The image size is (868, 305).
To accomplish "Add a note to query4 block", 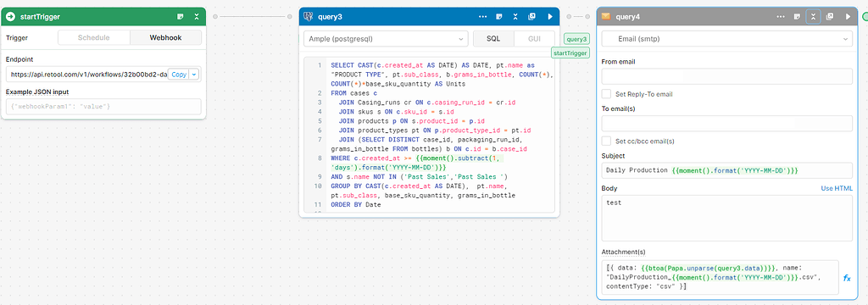I will [x=797, y=17].
